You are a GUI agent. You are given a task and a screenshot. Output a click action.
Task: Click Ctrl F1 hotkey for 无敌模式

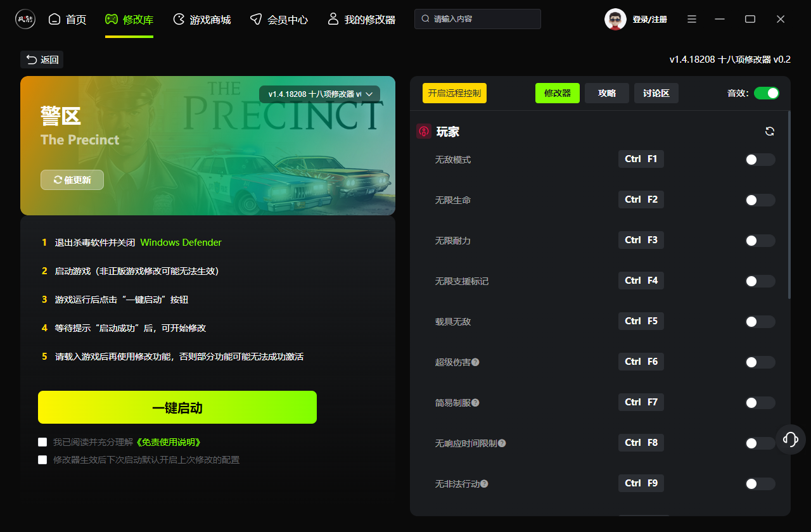[641, 159]
